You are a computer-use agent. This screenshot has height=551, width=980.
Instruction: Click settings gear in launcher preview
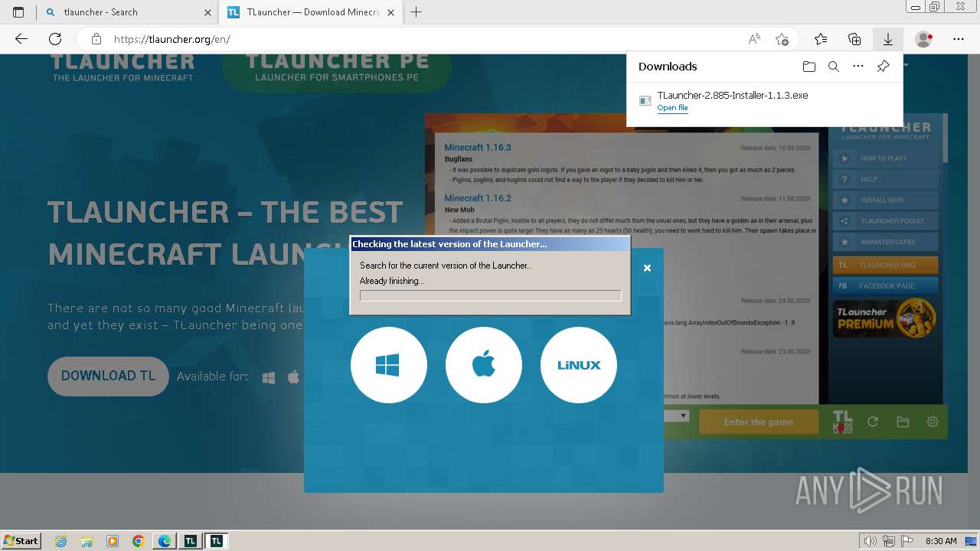[933, 422]
